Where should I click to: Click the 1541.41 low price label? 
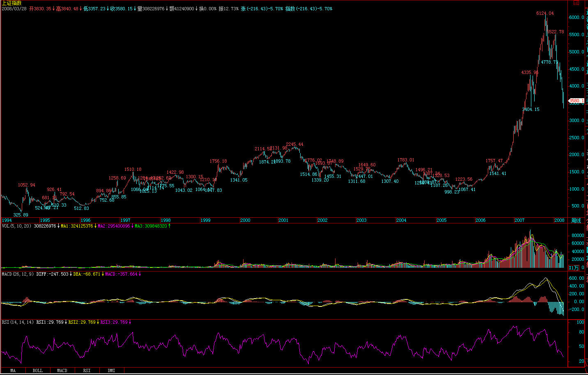(498, 174)
